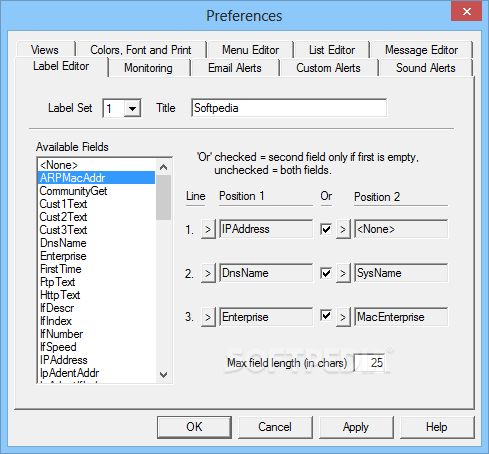Select IfDescr in Available Fields list
This screenshot has height=454, width=489.
tap(97, 308)
